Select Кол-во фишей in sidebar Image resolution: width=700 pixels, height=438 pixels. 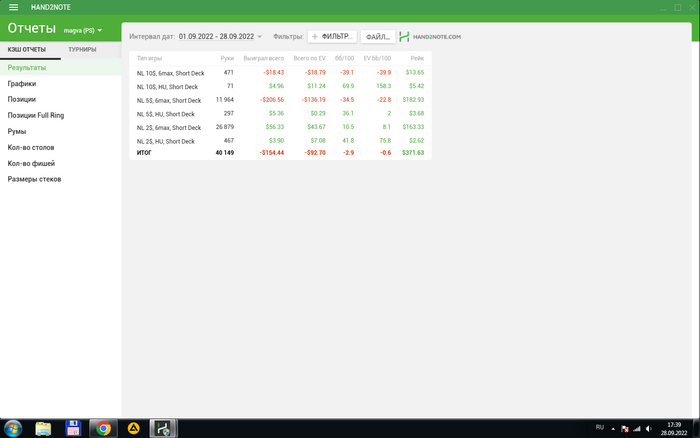pos(61,163)
